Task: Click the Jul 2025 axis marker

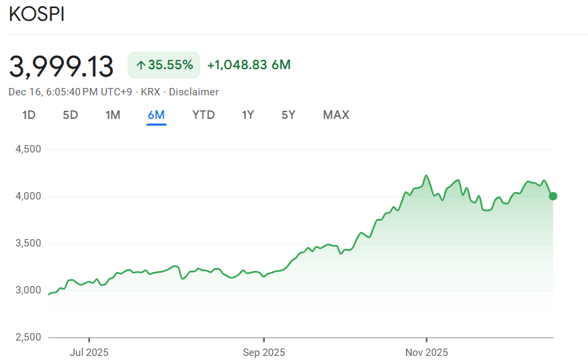Action: pyautogui.click(x=89, y=352)
